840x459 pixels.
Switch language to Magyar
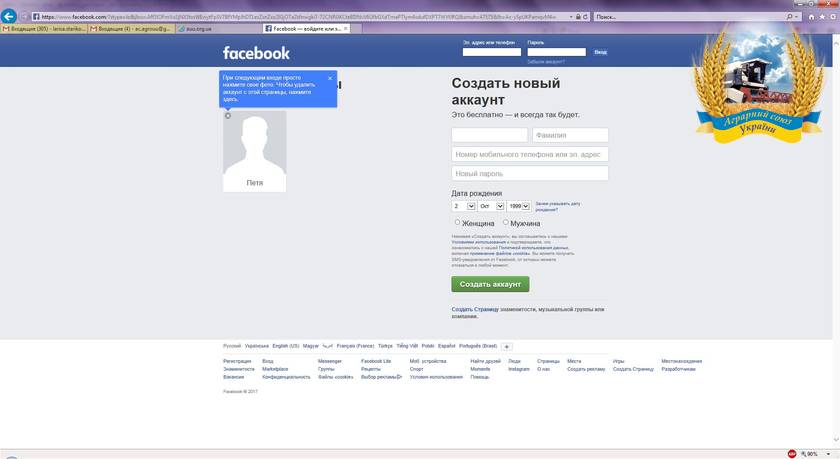click(x=311, y=346)
